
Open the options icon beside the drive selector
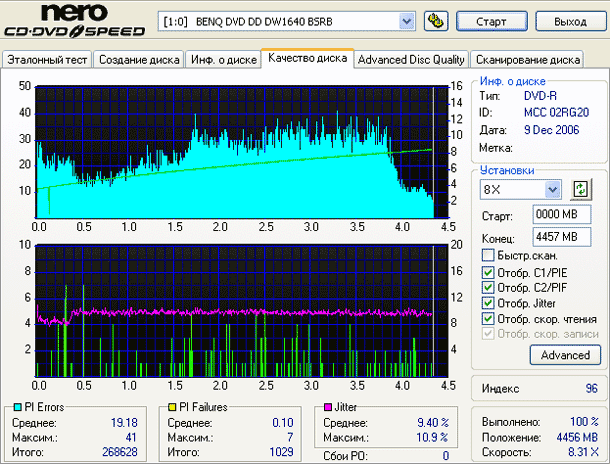click(x=435, y=21)
